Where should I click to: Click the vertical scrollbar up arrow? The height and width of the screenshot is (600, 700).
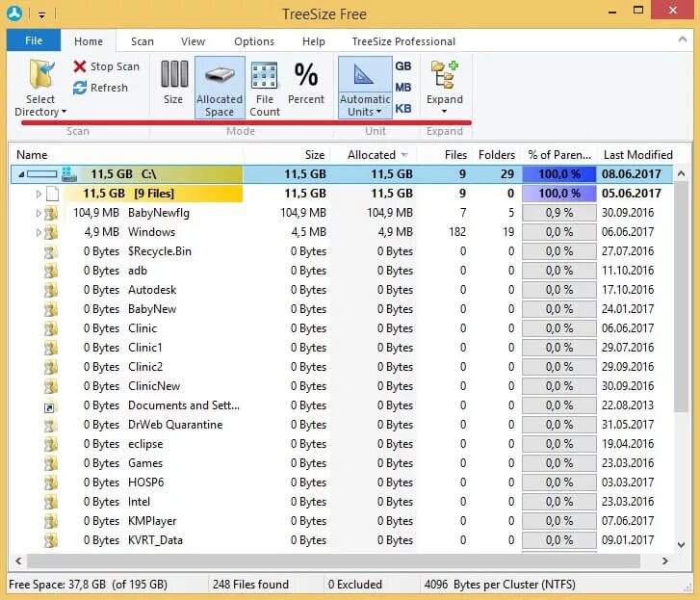click(x=682, y=173)
